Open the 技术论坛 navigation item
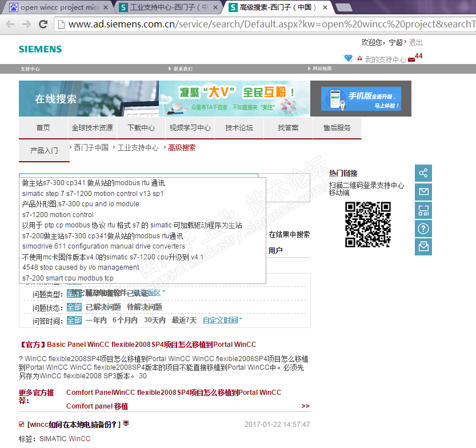The width and height of the screenshot is (476, 448). pyautogui.click(x=239, y=128)
